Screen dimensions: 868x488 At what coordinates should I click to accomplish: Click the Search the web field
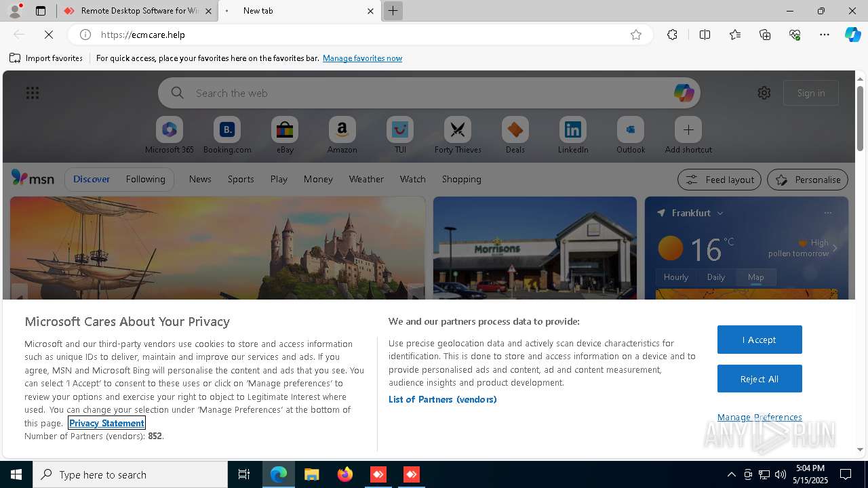coord(429,93)
